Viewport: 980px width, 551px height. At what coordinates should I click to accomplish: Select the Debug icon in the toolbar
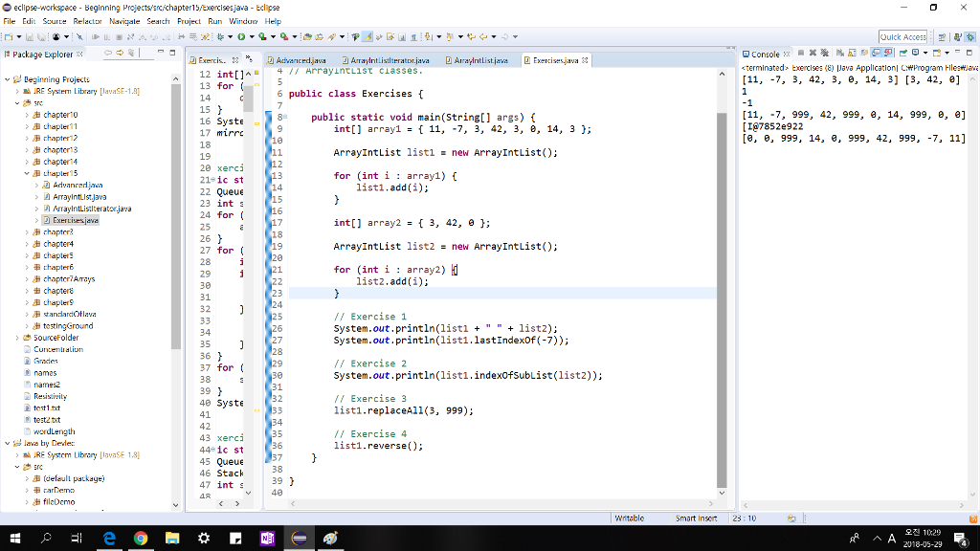(x=220, y=34)
